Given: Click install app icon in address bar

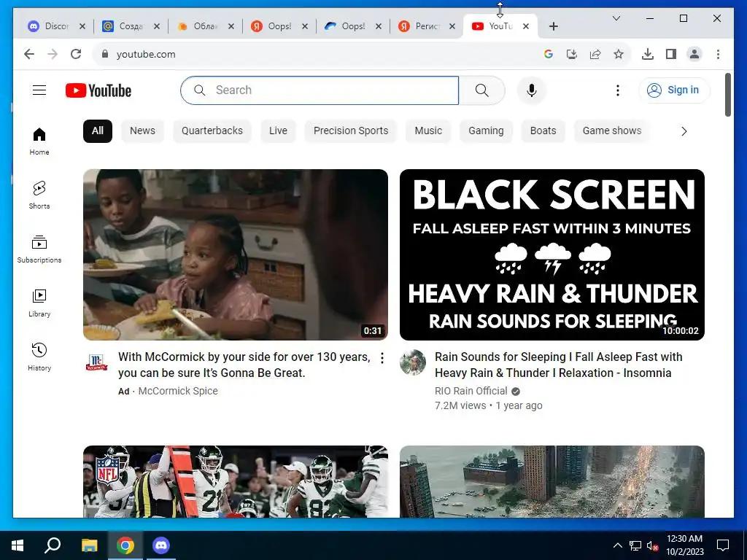Looking at the screenshot, I should [x=572, y=54].
